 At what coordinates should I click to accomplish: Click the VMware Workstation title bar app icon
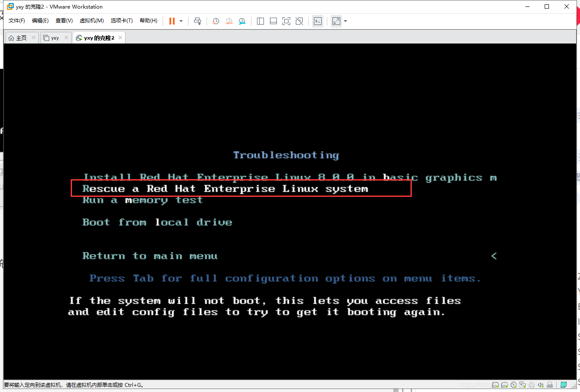click(x=10, y=6)
